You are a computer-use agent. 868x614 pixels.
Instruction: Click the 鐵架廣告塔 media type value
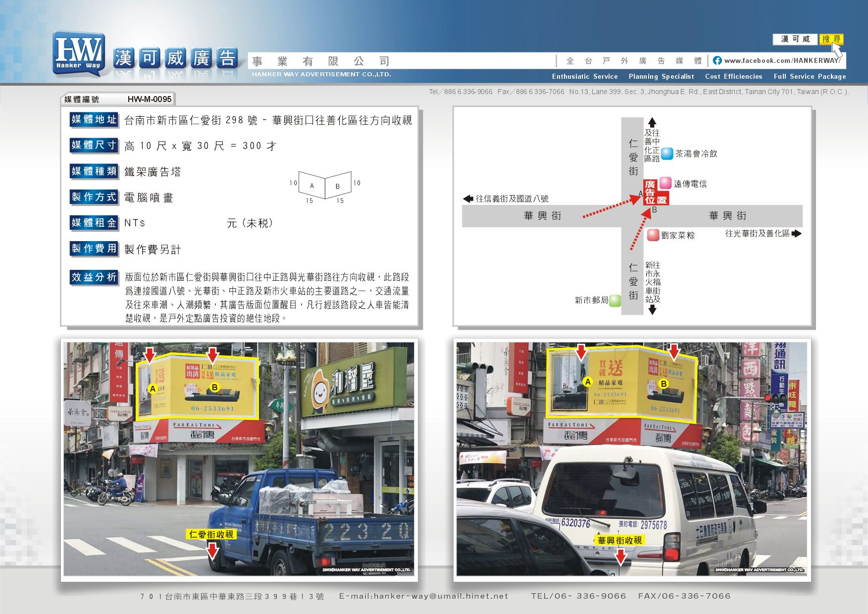click(153, 172)
